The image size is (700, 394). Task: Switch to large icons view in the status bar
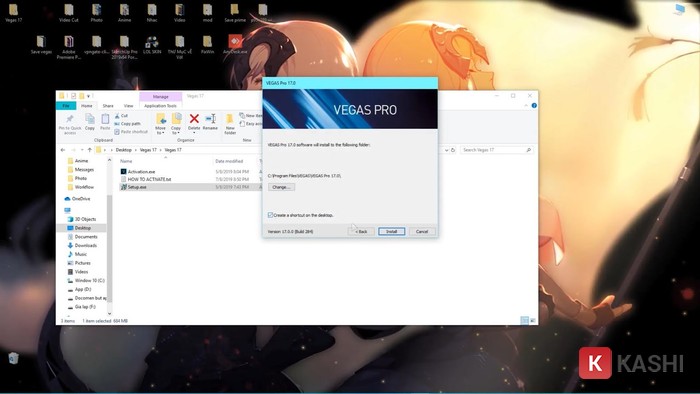533,320
